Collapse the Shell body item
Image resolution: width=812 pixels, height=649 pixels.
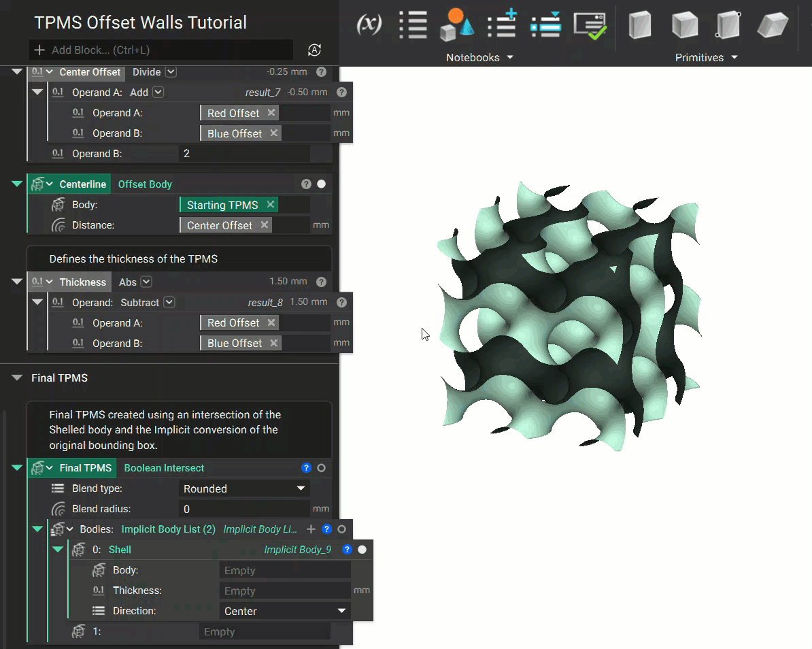[58, 549]
